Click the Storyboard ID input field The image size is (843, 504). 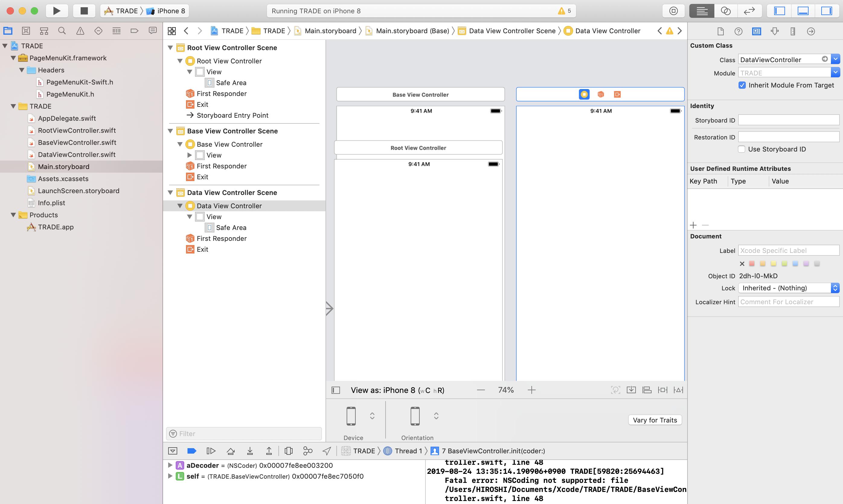pos(789,120)
